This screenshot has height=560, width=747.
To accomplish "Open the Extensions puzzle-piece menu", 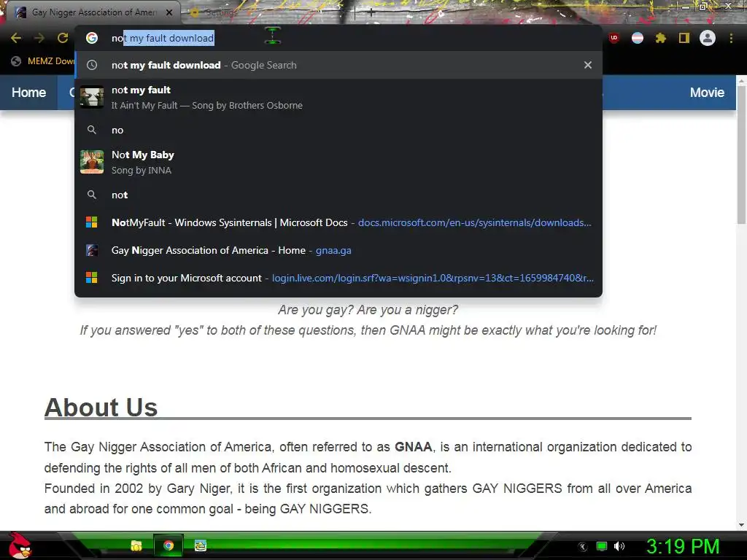I will tap(661, 38).
